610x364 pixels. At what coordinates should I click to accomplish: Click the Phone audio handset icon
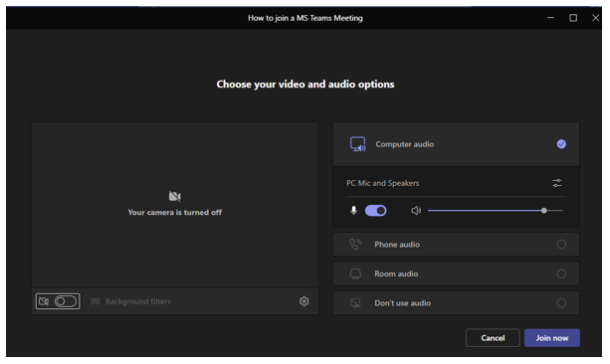pos(355,245)
